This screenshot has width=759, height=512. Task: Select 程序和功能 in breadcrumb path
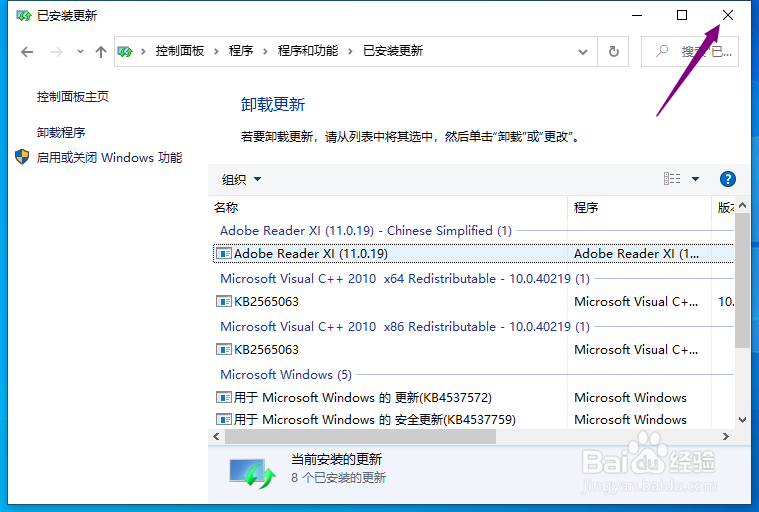(308, 51)
